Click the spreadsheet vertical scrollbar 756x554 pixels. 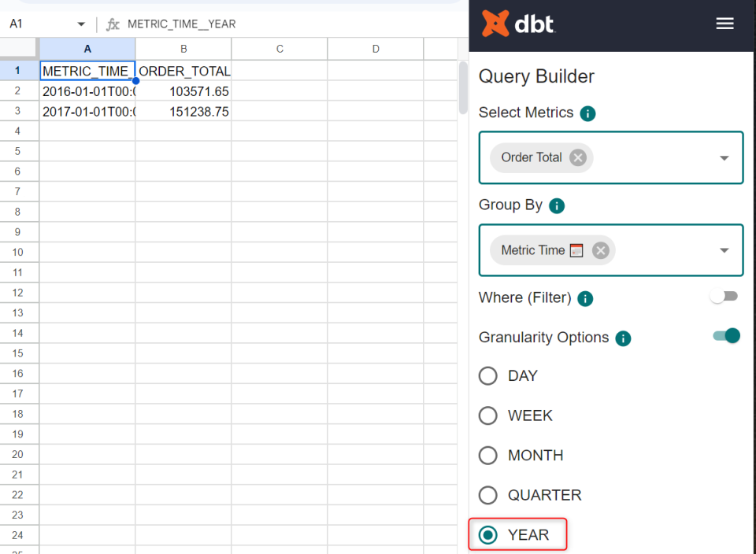(463, 87)
